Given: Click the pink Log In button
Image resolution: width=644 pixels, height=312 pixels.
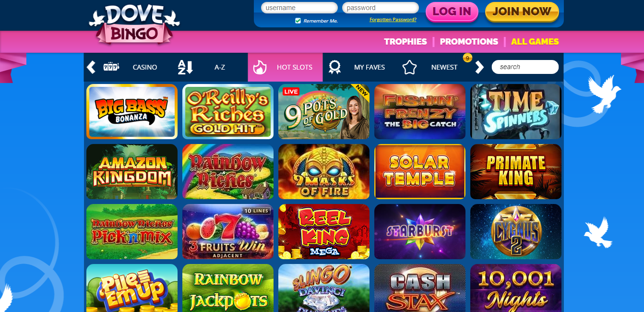Looking at the screenshot, I should (x=452, y=12).
